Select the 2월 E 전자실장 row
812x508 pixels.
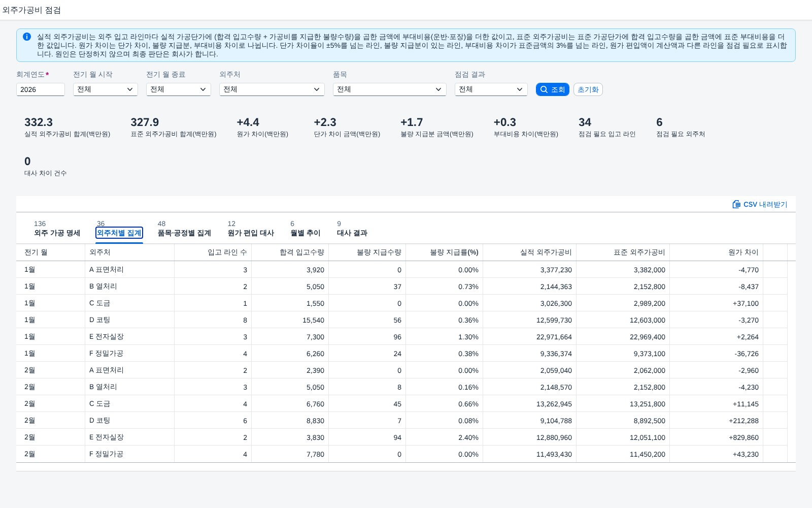(x=405, y=437)
